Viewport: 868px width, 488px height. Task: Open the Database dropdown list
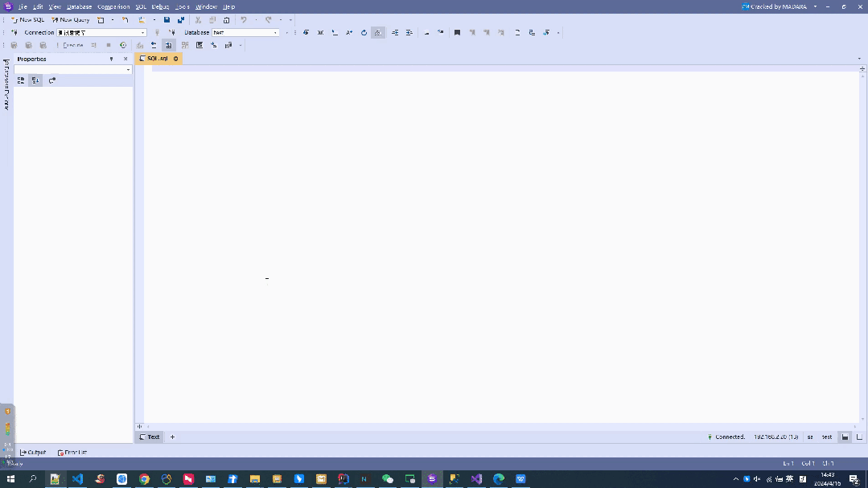tap(276, 33)
